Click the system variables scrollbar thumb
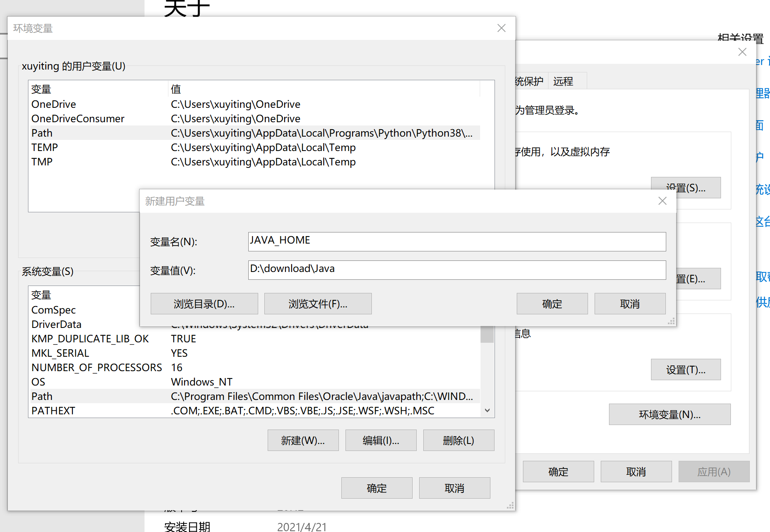Image resolution: width=770 pixels, height=532 pixels. [487, 335]
